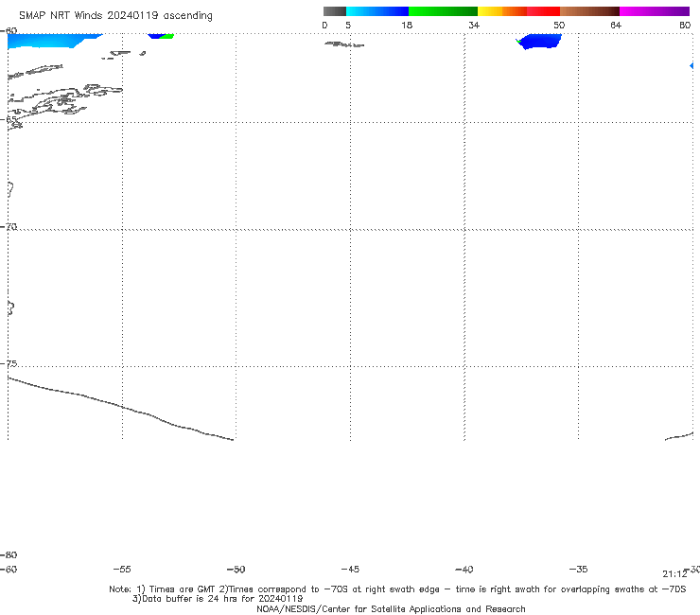Screen dimensions: 700x615
Task: Click the small blue-green wind patch near -53
Action: tap(160, 36)
